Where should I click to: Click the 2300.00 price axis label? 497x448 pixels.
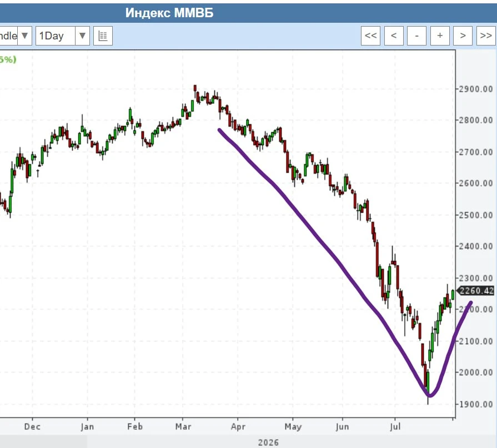pyautogui.click(x=476, y=278)
